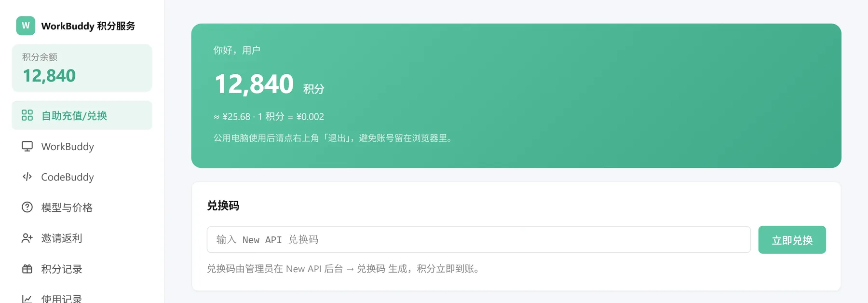Click the WorkBuddy 积分服务 title text
The height and width of the screenshot is (303, 868).
coord(88,26)
